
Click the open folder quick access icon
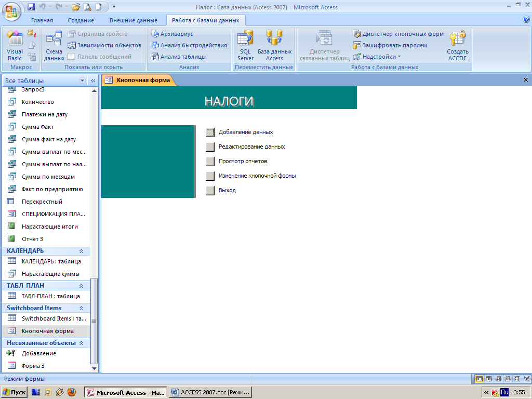76,6
